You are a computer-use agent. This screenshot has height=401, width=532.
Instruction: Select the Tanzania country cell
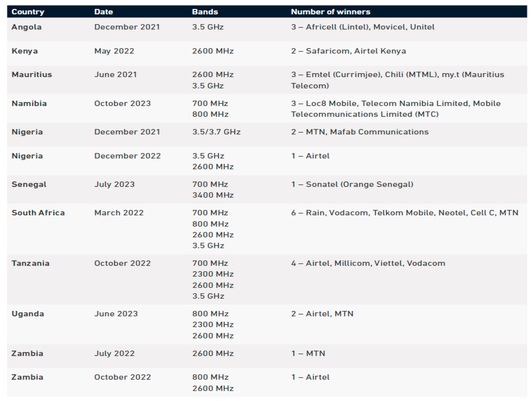pyautogui.click(x=31, y=263)
